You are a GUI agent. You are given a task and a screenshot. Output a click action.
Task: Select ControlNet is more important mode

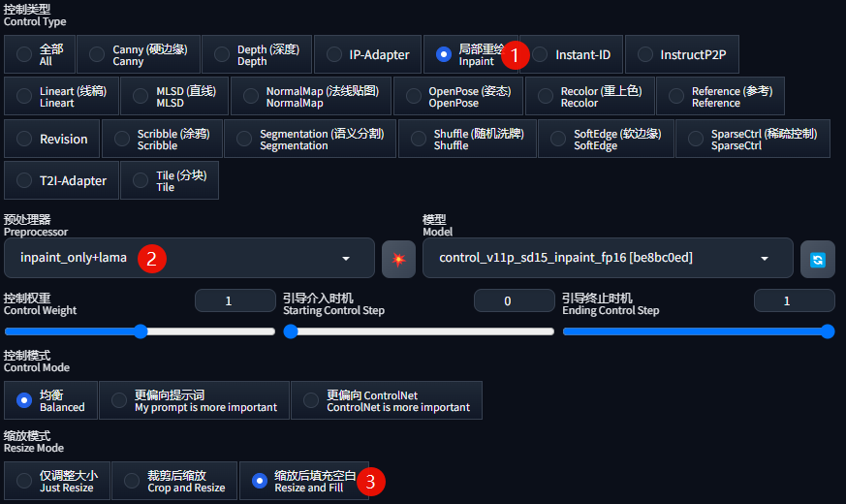[387, 400]
